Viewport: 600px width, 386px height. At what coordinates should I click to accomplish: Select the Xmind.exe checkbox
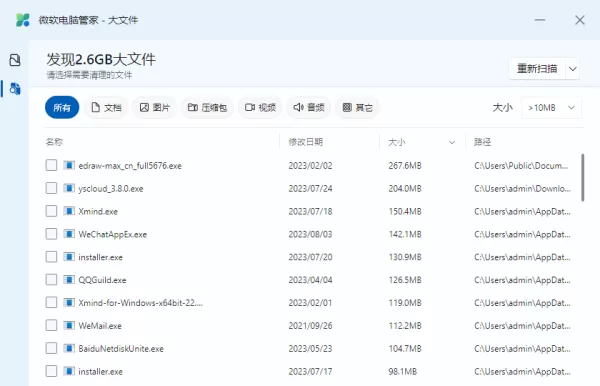tap(51, 211)
